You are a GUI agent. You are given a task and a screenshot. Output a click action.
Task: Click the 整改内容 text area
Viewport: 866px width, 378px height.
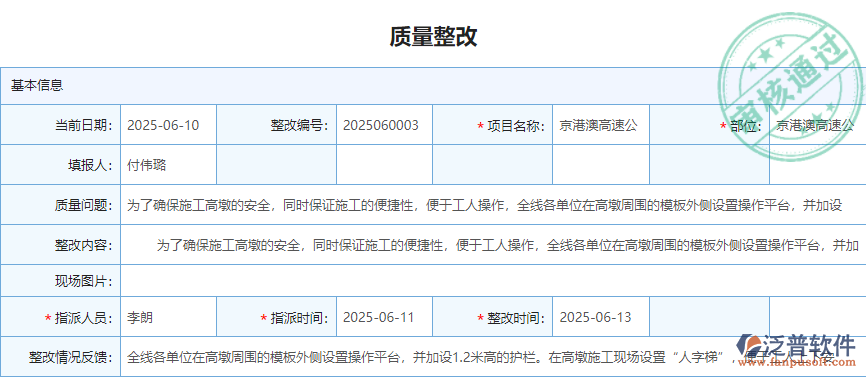(x=493, y=245)
